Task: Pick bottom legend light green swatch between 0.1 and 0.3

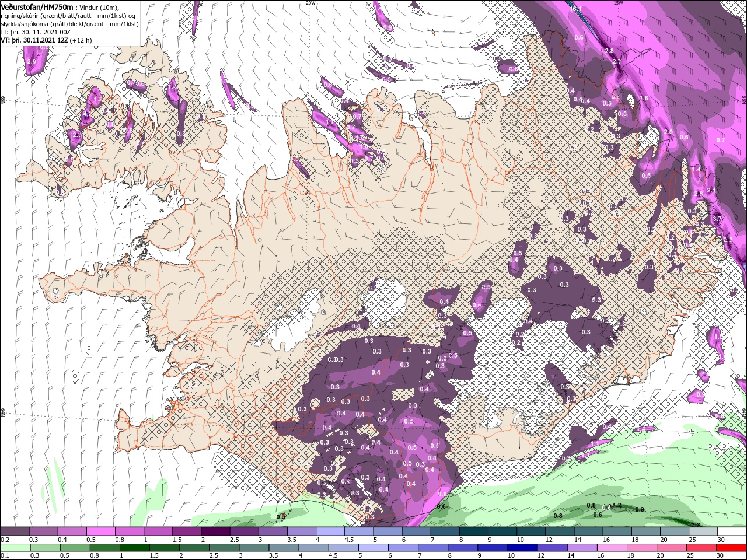Action: [x=15, y=548]
